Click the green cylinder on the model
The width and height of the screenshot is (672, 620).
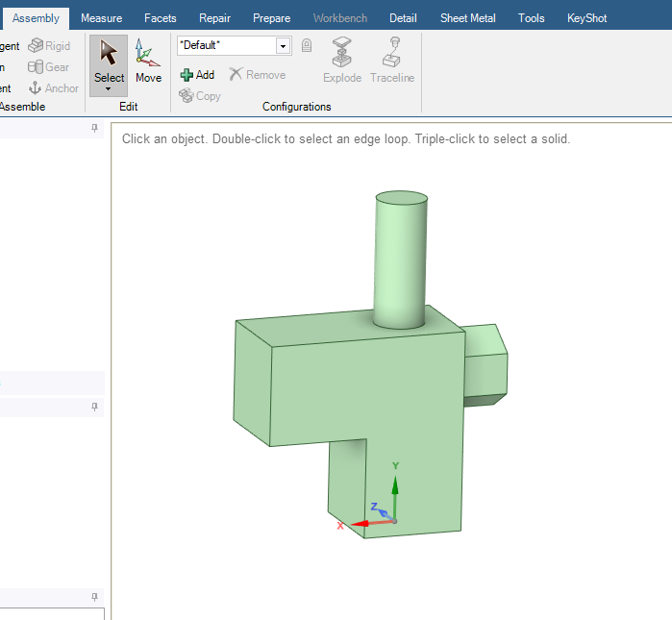pos(400,260)
